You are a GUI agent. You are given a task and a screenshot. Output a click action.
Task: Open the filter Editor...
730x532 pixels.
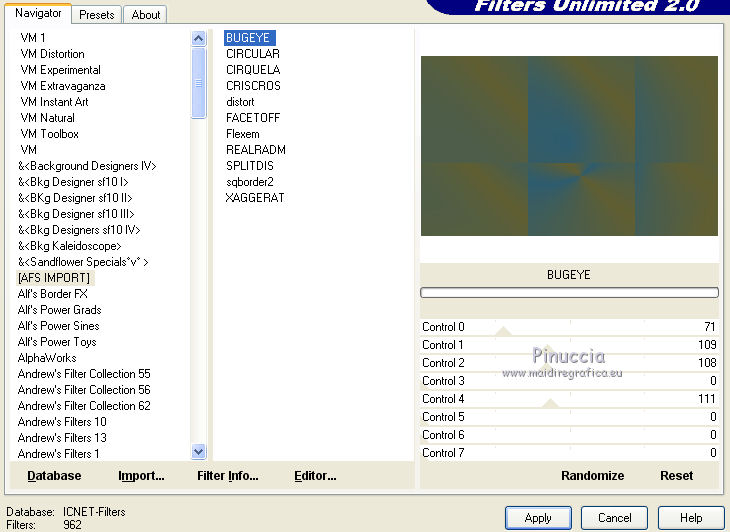[315, 476]
